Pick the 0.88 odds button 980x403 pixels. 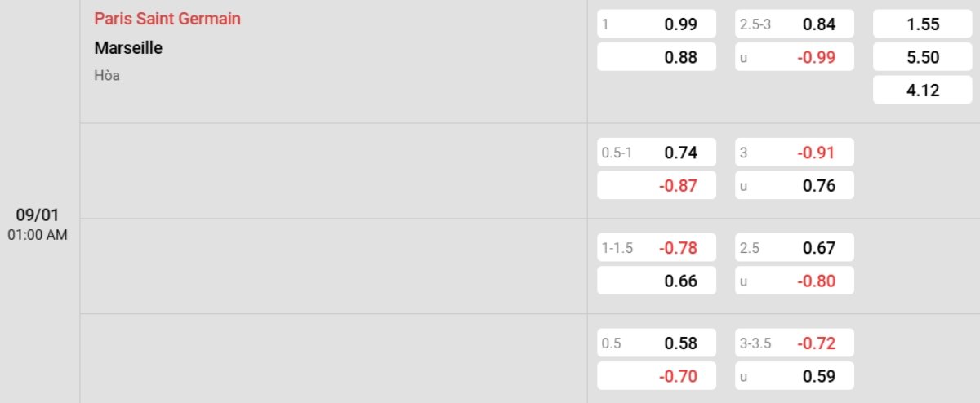657,57
